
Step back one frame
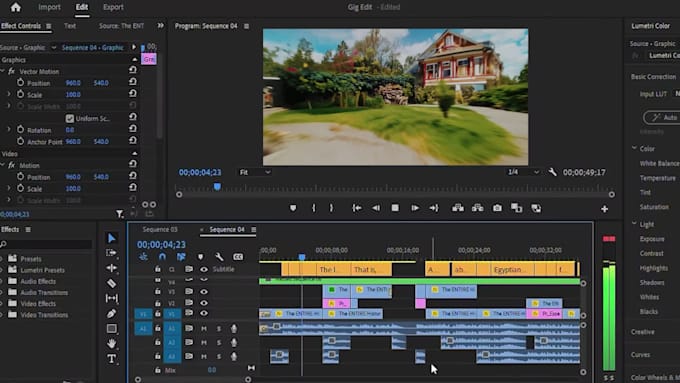376,208
